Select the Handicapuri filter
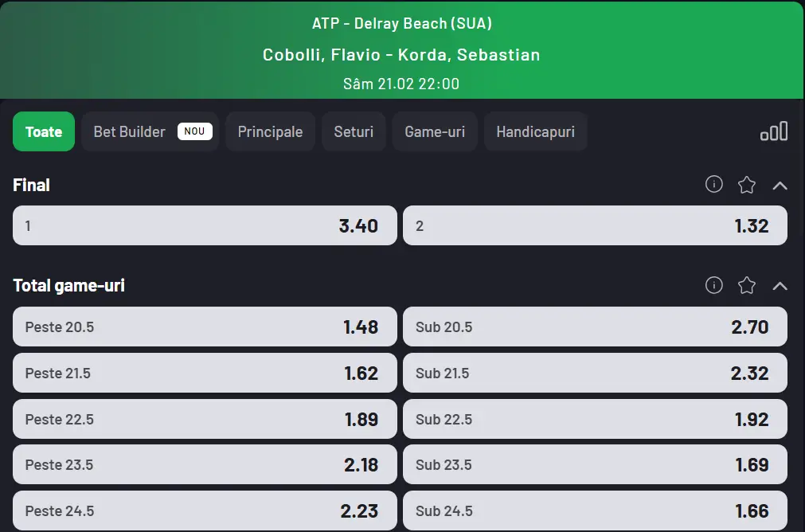805x532 pixels. pos(535,131)
